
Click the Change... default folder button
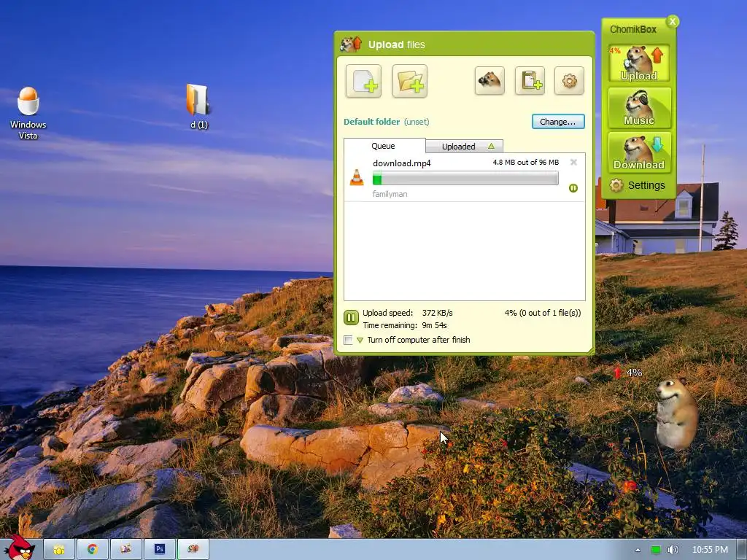point(558,122)
